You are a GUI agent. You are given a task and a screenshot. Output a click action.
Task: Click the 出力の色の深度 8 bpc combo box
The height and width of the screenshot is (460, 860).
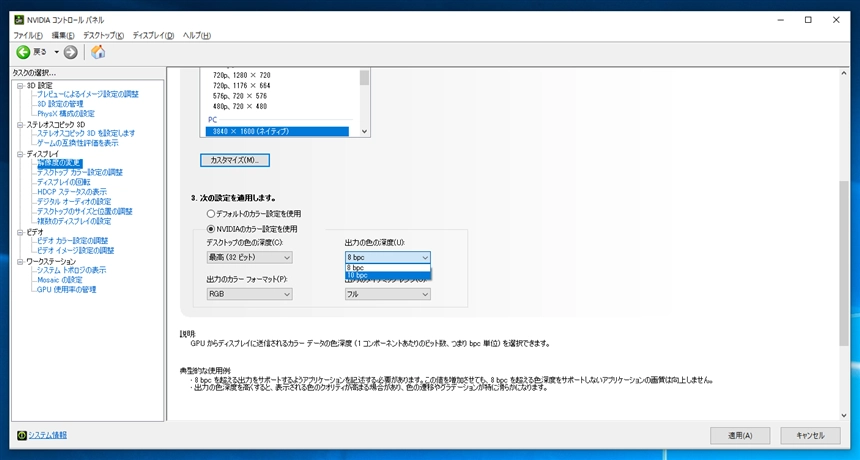(x=388, y=257)
